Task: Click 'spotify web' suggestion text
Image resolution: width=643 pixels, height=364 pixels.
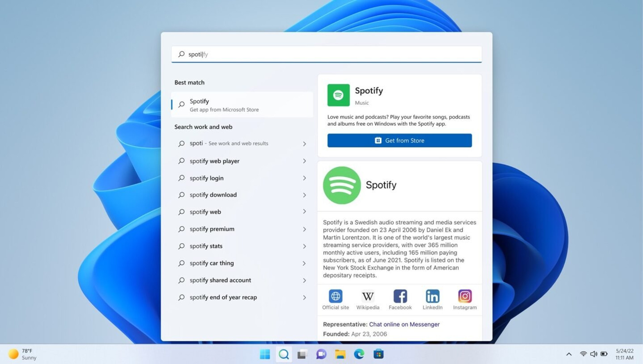Action: coord(205,212)
